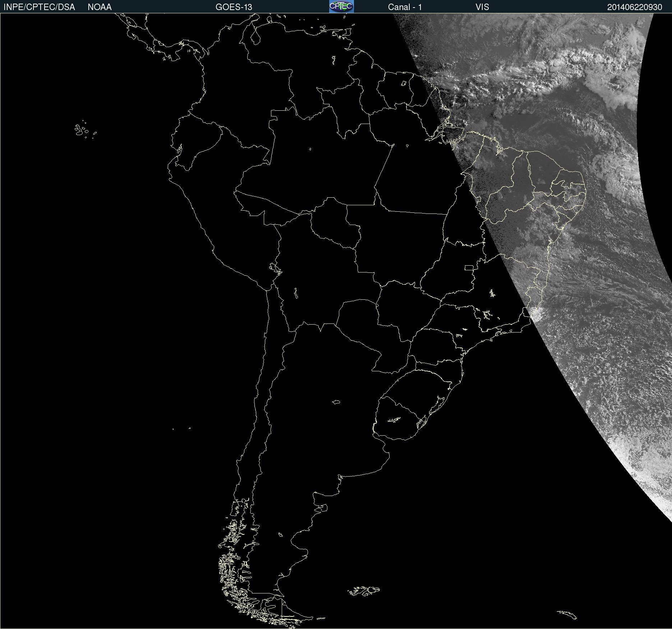The image size is (672, 629).
Task: Click the Canal - 1 channel label
Action: point(405,7)
